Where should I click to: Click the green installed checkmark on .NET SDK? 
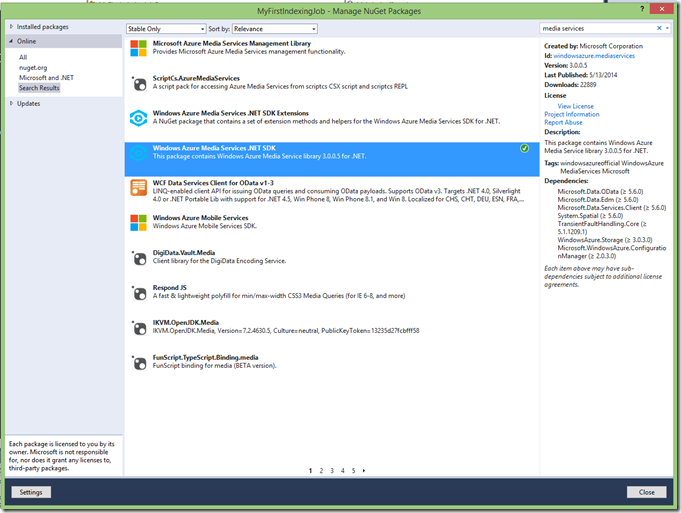pyautogui.click(x=525, y=148)
